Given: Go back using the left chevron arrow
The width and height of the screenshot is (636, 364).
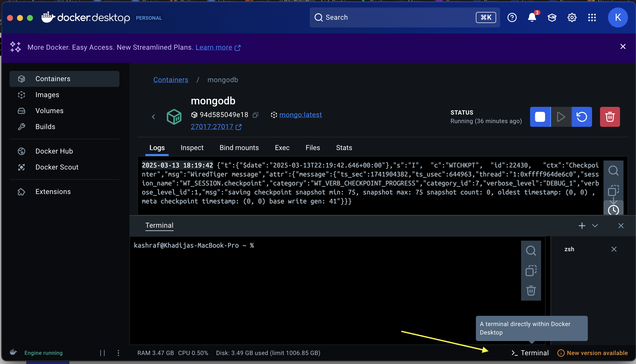Looking at the screenshot, I should [154, 117].
